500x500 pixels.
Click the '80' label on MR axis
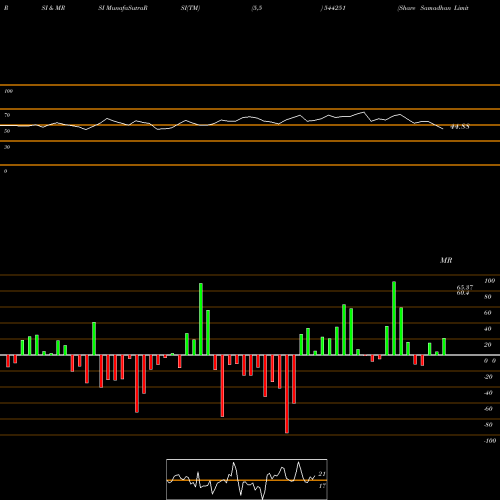point(488,297)
